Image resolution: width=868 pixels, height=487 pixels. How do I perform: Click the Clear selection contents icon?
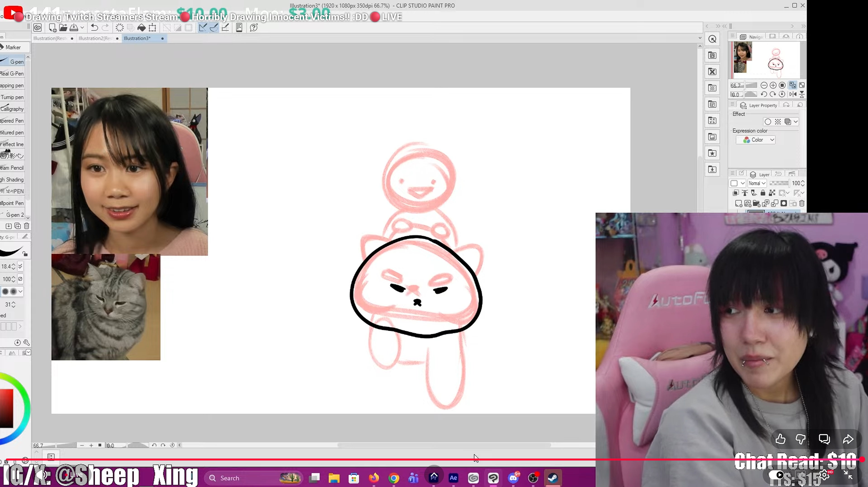[119, 28]
